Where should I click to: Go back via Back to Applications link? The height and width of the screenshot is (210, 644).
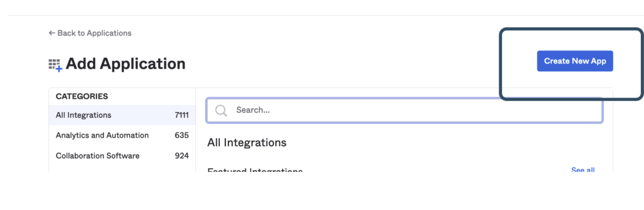pyautogui.click(x=94, y=33)
